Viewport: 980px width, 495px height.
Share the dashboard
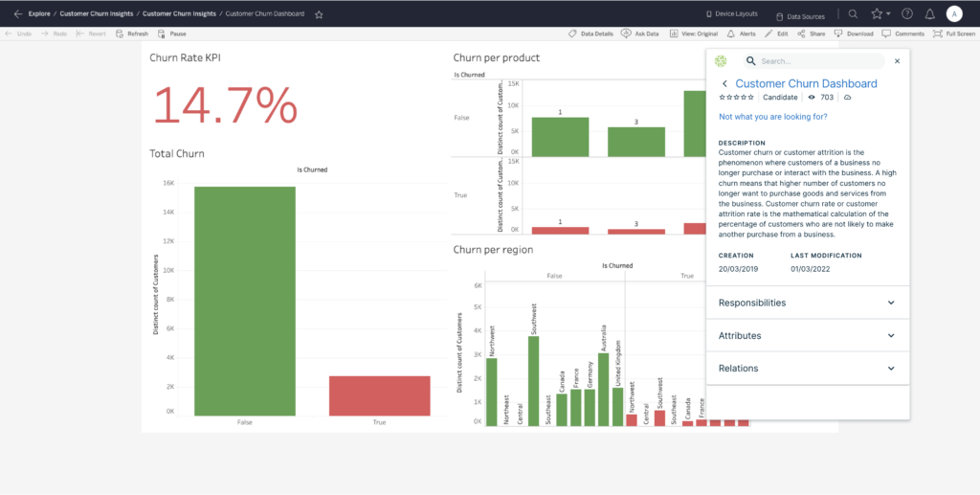click(x=812, y=34)
